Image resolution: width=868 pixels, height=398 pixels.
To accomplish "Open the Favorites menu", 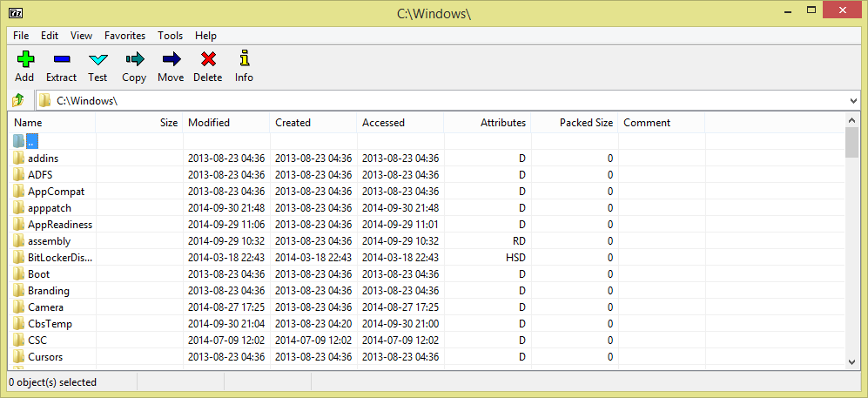I will (124, 36).
